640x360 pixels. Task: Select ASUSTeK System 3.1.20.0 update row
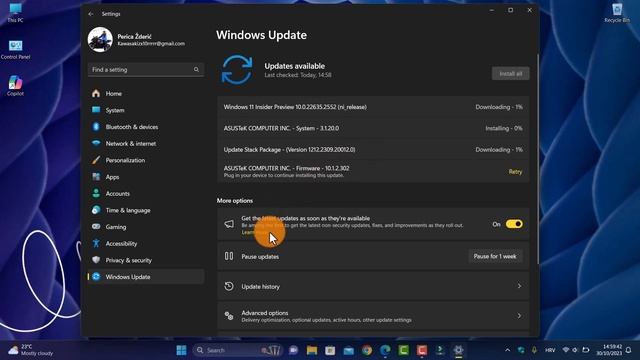pyautogui.click(x=373, y=128)
